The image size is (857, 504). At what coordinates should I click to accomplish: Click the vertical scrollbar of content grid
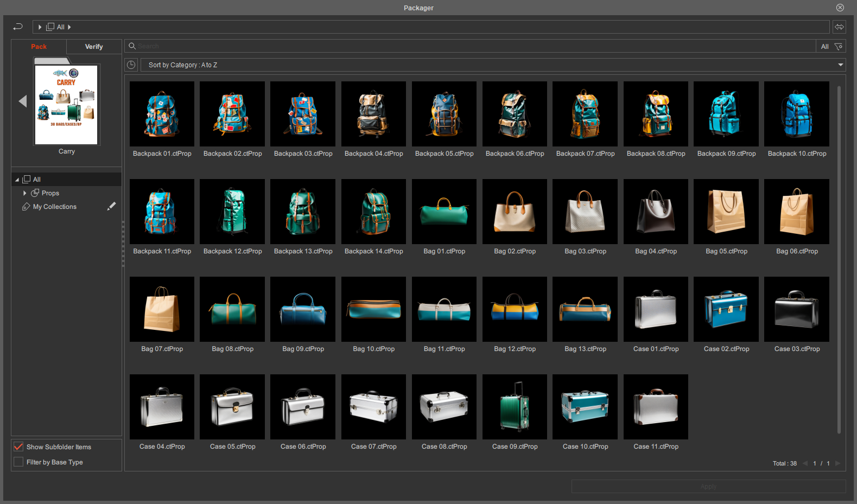pyautogui.click(x=839, y=260)
